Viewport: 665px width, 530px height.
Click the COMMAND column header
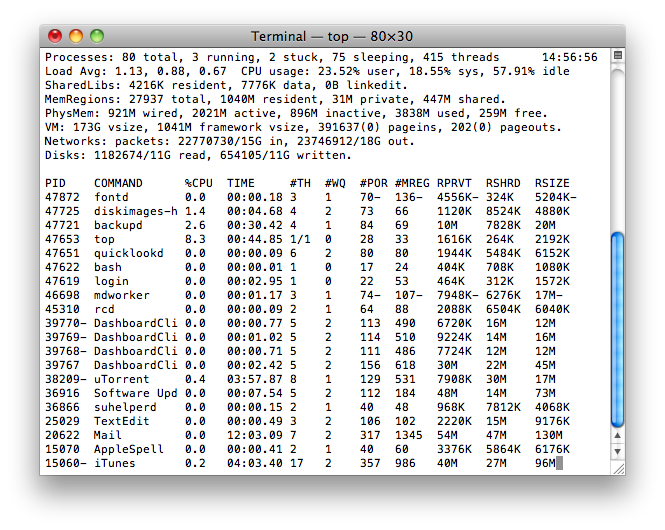point(118,183)
